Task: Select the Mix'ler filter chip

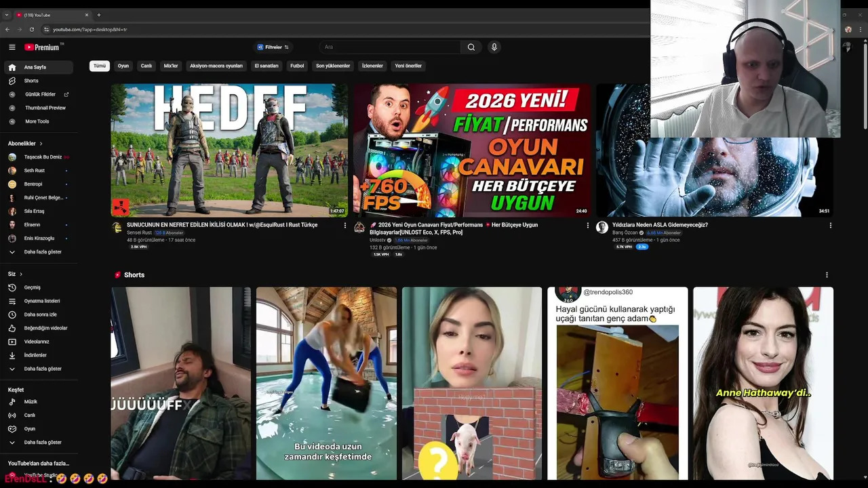Action: pyautogui.click(x=171, y=66)
